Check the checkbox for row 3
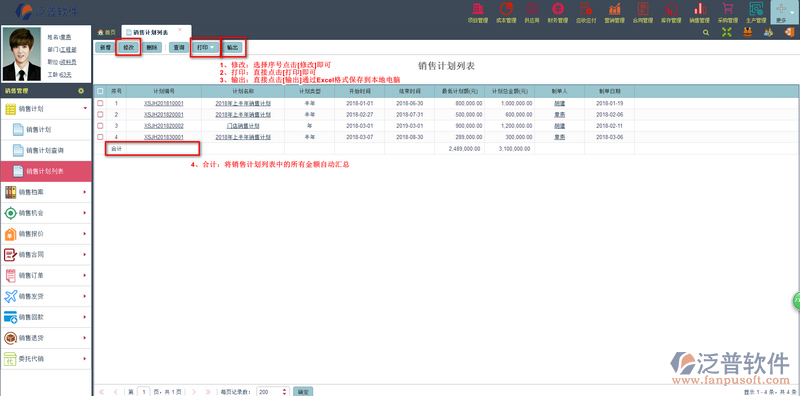800x396 pixels. [x=100, y=126]
